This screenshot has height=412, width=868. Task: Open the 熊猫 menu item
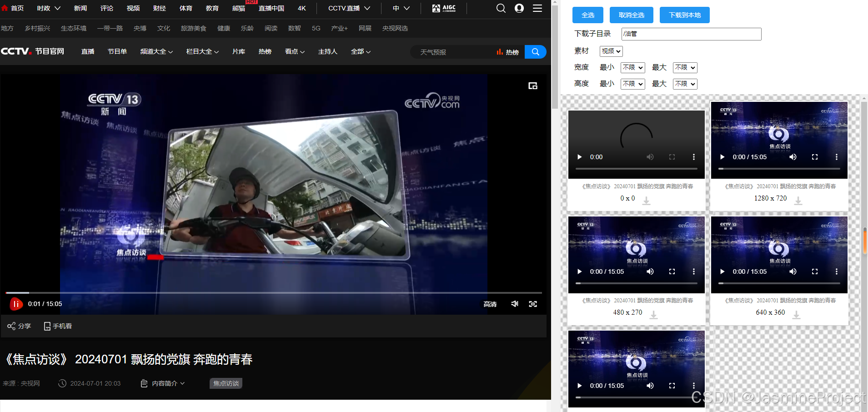239,8
